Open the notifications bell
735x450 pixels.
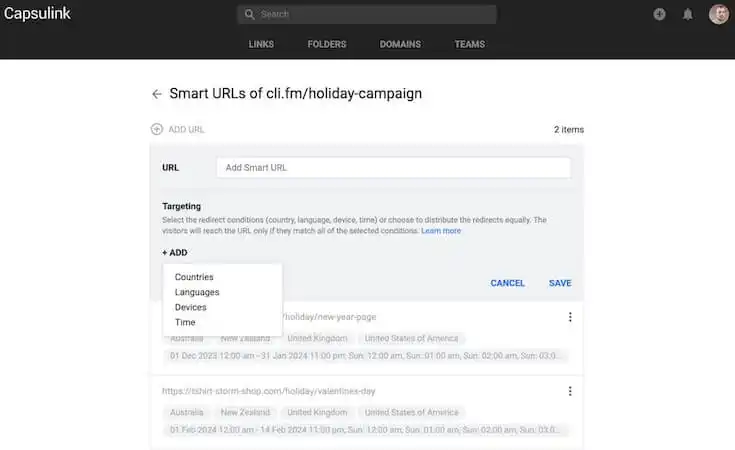688,14
